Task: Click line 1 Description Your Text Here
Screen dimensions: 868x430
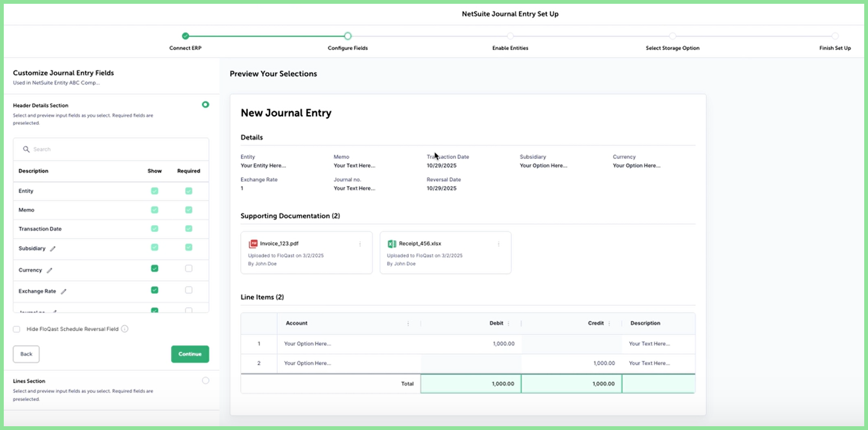Action: pos(649,344)
